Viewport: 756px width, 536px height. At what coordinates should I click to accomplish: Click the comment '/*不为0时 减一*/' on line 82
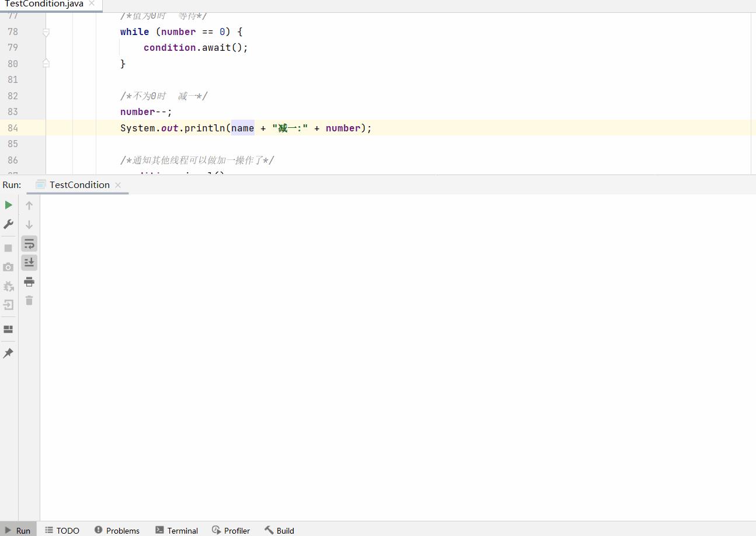(163, 96)
